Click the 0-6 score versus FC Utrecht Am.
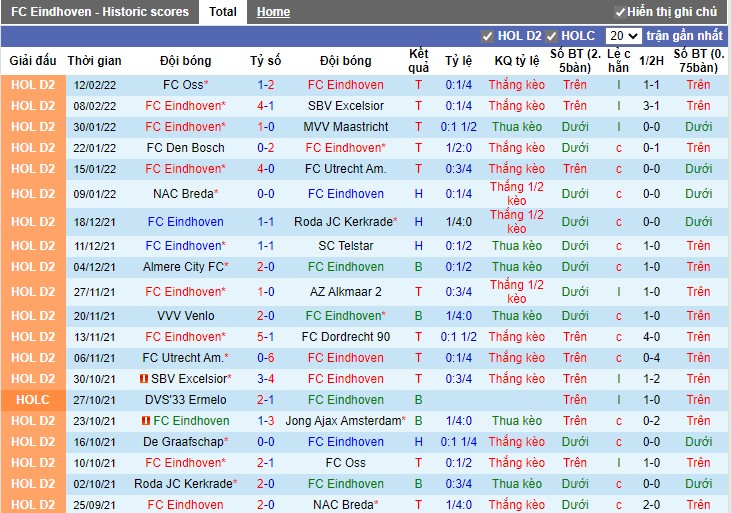Screen dimensions: 731x513 (266, 358)
